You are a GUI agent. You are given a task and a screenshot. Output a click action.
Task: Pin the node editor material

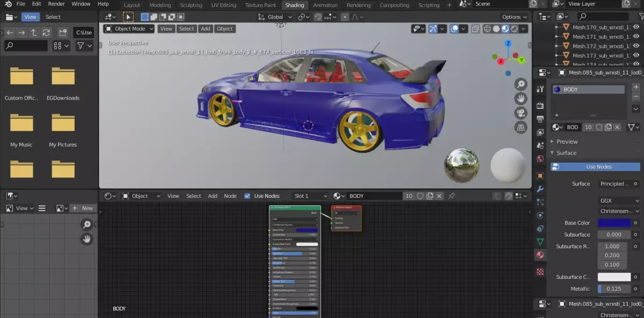click(452, 196)
